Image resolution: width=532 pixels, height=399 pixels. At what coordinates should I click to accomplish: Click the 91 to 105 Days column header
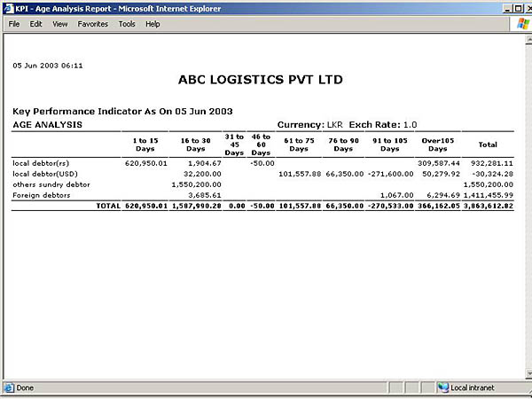(390, 145)
